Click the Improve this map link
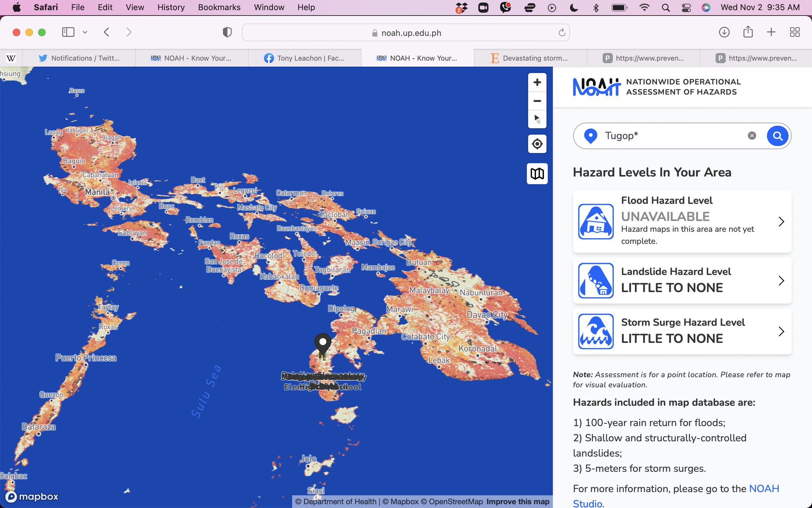The image size is (812, 508). pos(517,501)
